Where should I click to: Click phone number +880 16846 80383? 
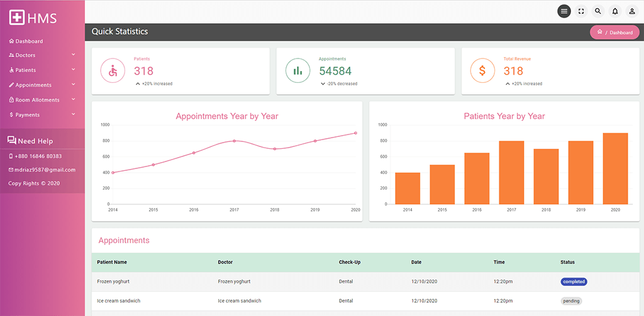tap(38, 156)
